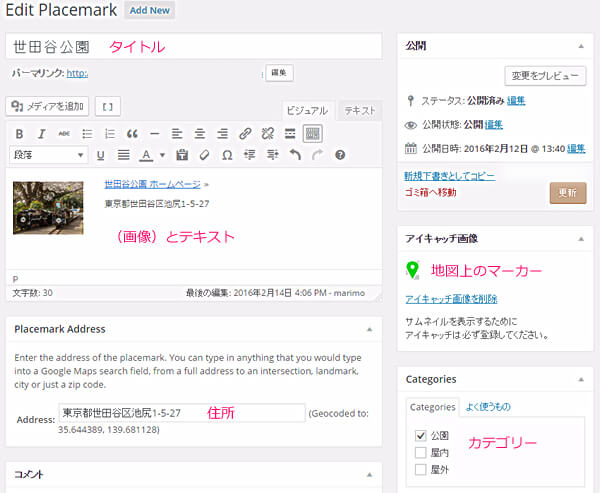This screenshot has height=493, width=600.
Task: Edit the permalink with 編集 button
Action: 279,73
